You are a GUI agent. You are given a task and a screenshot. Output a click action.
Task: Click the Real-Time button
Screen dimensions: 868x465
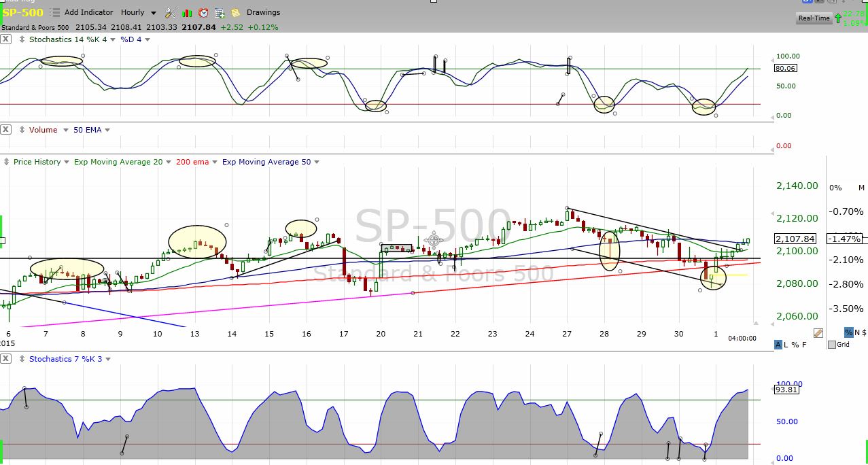814,18
